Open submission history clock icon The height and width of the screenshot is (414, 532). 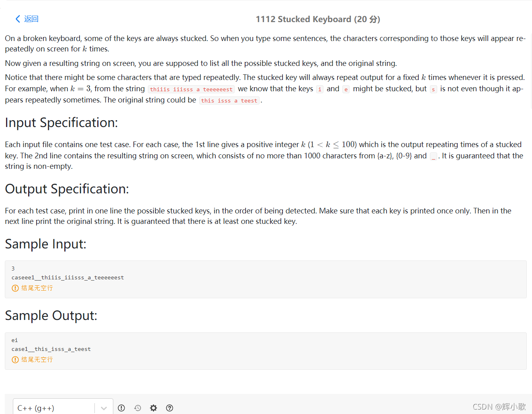[137, 408]
